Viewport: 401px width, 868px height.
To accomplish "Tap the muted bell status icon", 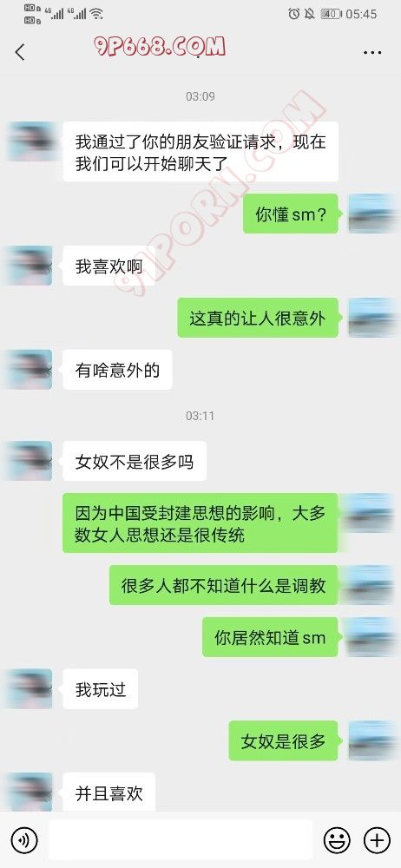I will pyautogui.click(x=310, y=14).
